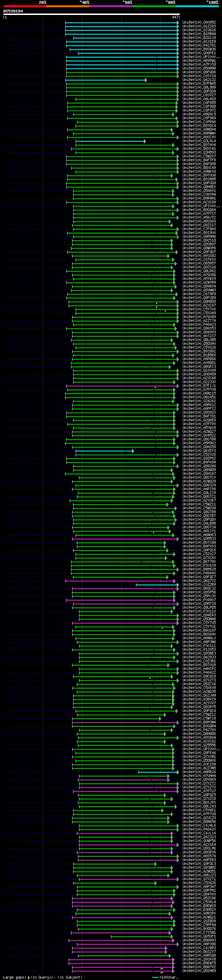Click the cyan ~100% identity color band
222x980 pixels.
[x=197, y=6]
